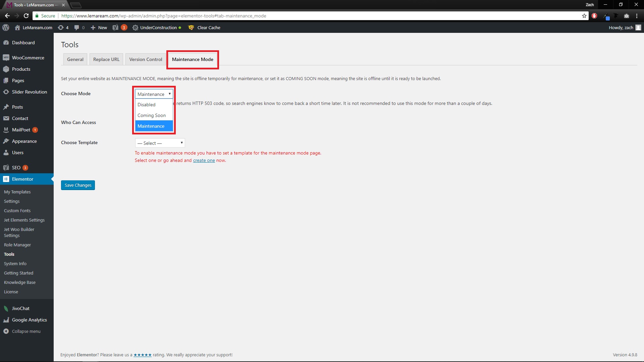Click the Appearance paintbrush icon

6,141
